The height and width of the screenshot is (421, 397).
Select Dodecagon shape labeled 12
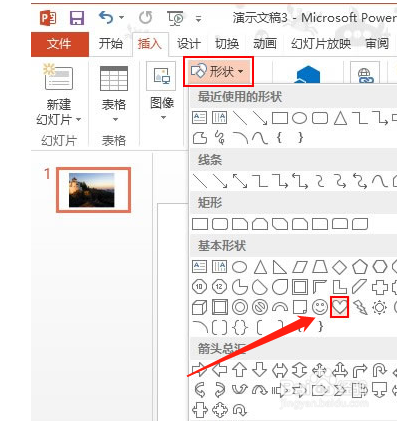coord(220,287)
